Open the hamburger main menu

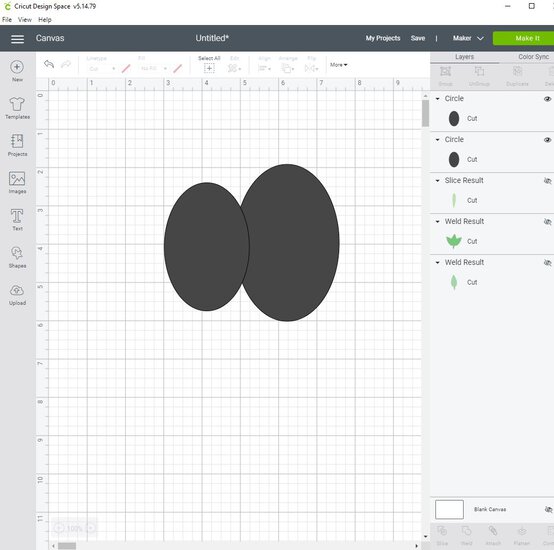click(17, 39)
